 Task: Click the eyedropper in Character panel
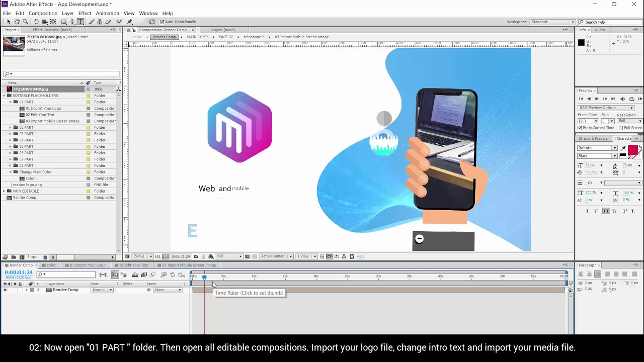[x=623, y=148]
